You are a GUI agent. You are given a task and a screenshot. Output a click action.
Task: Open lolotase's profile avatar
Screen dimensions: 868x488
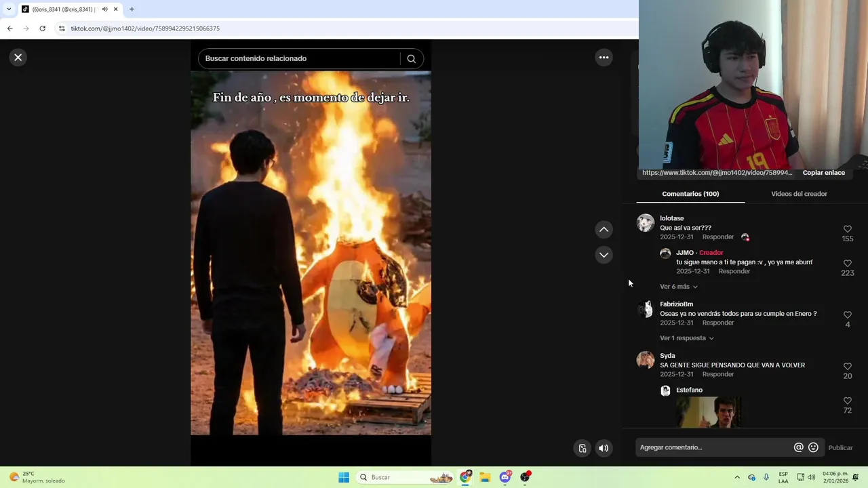click(646, 223)
